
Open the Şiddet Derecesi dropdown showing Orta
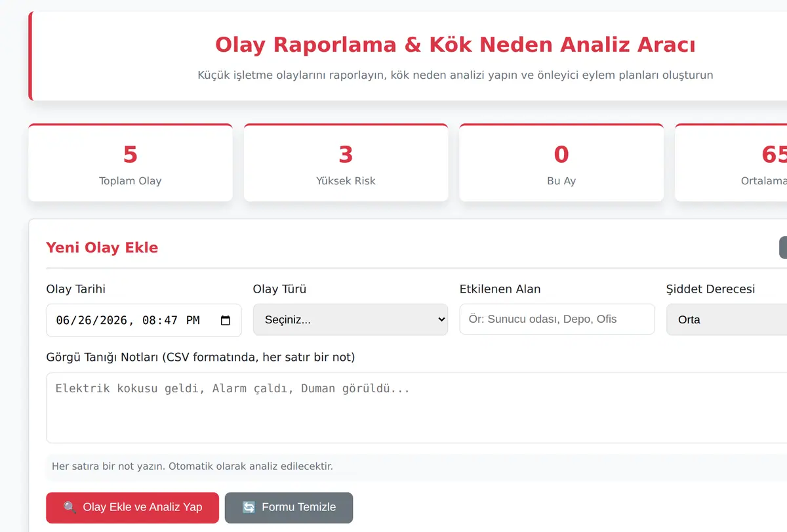click(727, 319)
